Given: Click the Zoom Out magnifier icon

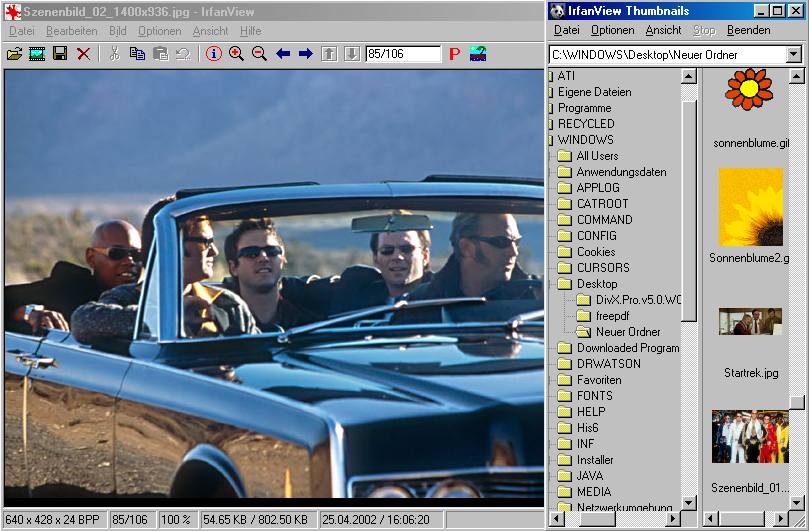Looking at the screenshot, I should tap(259, 54).
